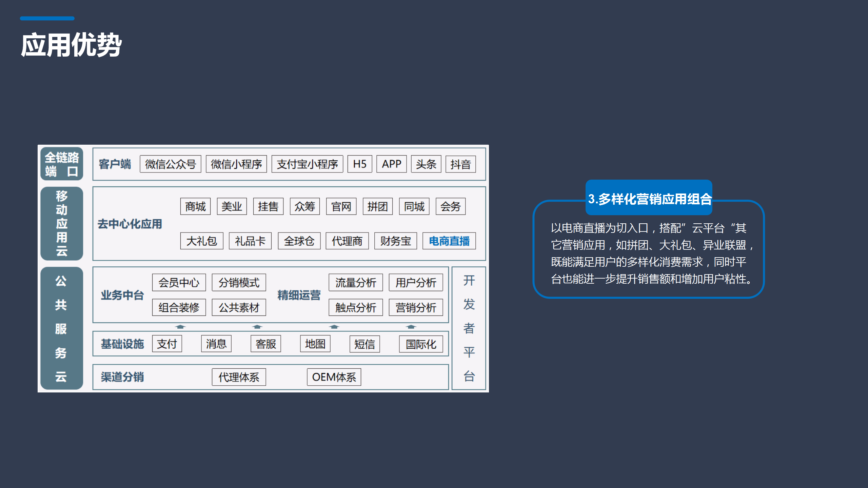Click the up arrow above 客服
The height and width of the screenshot is (488, 868).
pos(257,327)
